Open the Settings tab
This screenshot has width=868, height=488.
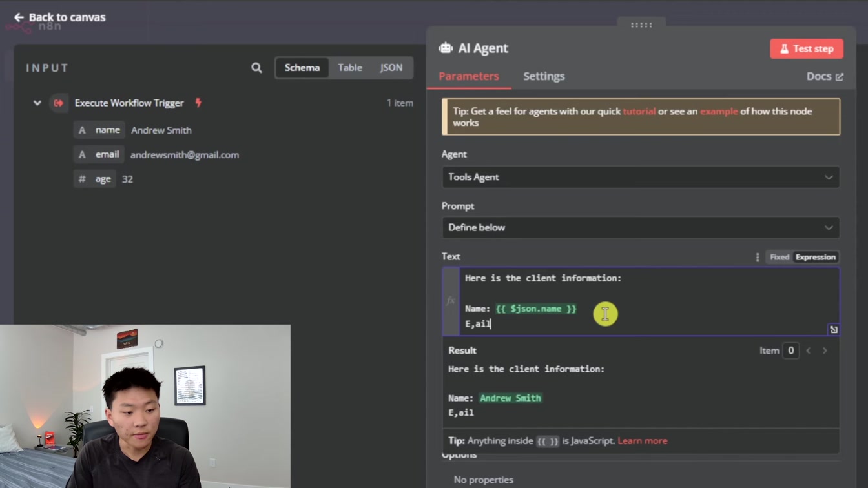click(x=544, y=76)
